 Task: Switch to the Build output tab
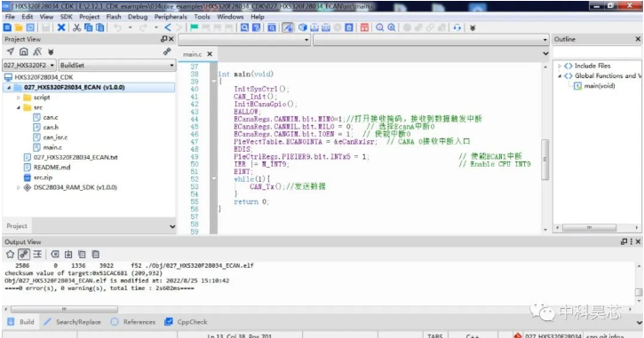(20, 322)
